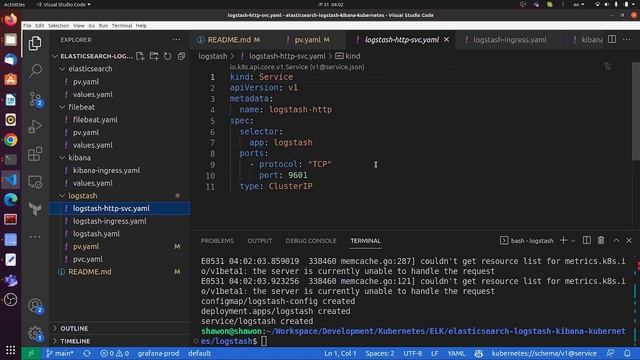Open Visual Studio Code app menu in top bar
Viewport: 640px width, 360px height.
[64, 4]
